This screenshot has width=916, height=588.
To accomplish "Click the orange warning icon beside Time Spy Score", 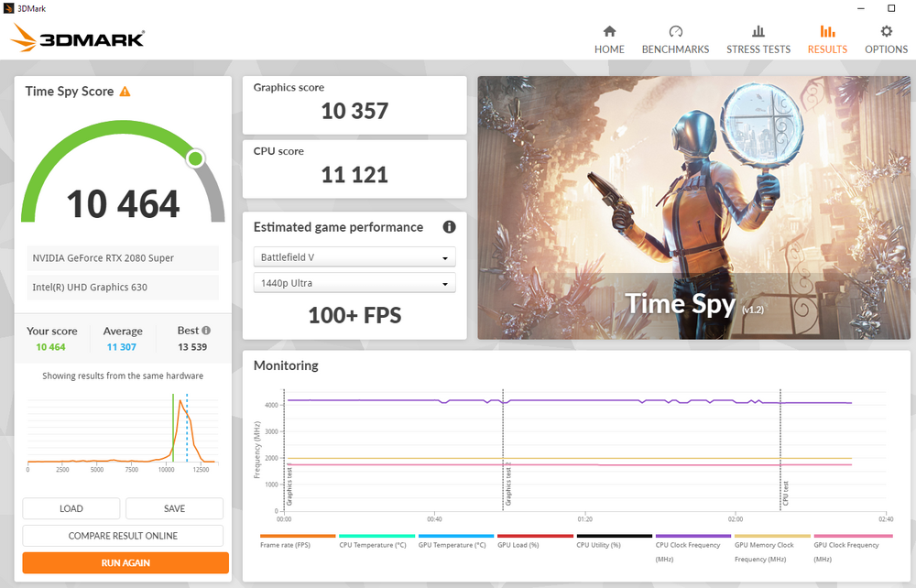I will pos(125,92).
